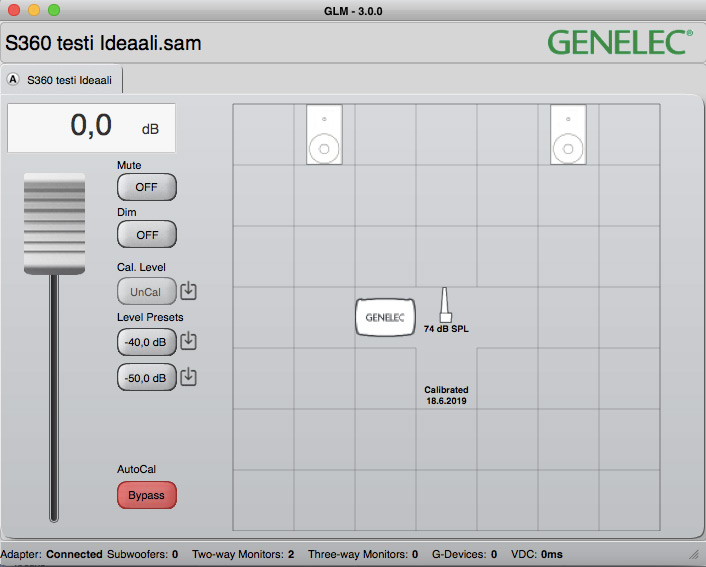Toggle the Dim OFF button
Screen dimensions: 706x567
click(147, 234)
